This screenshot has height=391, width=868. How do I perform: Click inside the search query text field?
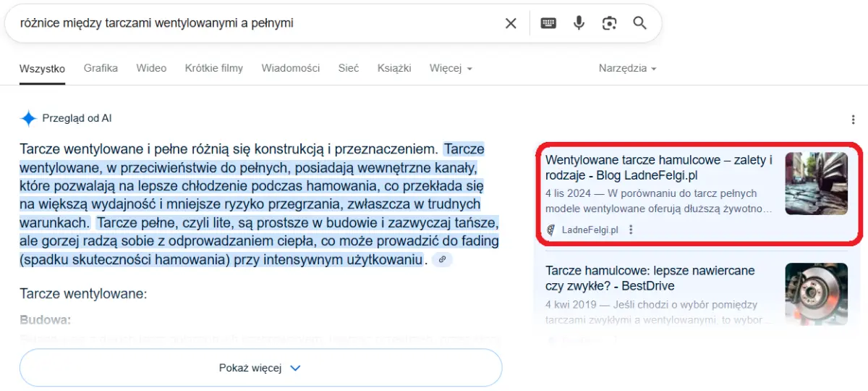[x=253, y=23]
